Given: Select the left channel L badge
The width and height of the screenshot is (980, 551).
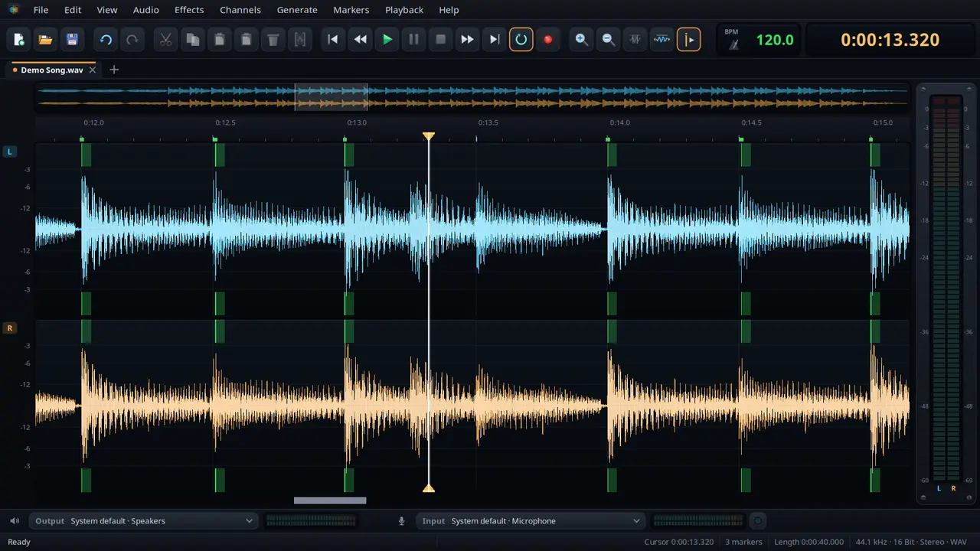Looking at the screenshot, I should (10, 152).
